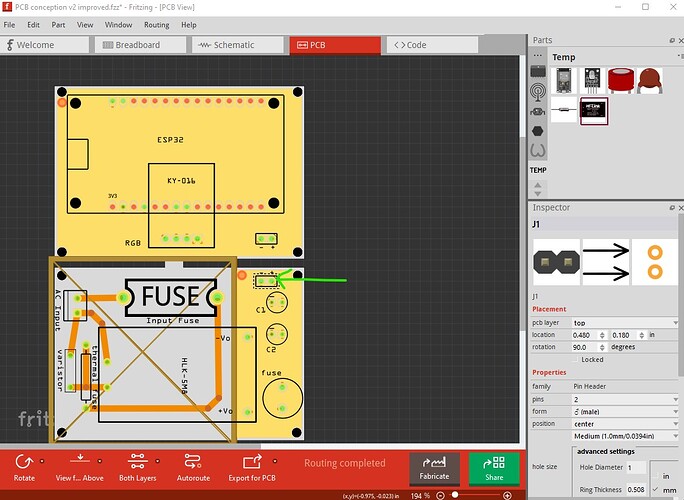Image resolution: width=684 pixels, height=500 pixels.
Task: Select the TEMP parts bin
Action: 538,170
